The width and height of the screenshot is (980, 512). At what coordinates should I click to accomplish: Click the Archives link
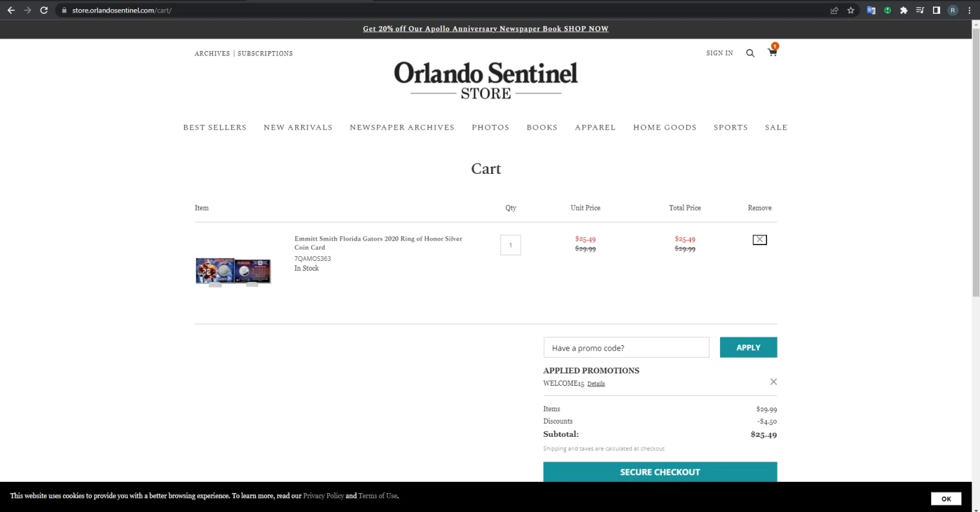click(212, 54)
